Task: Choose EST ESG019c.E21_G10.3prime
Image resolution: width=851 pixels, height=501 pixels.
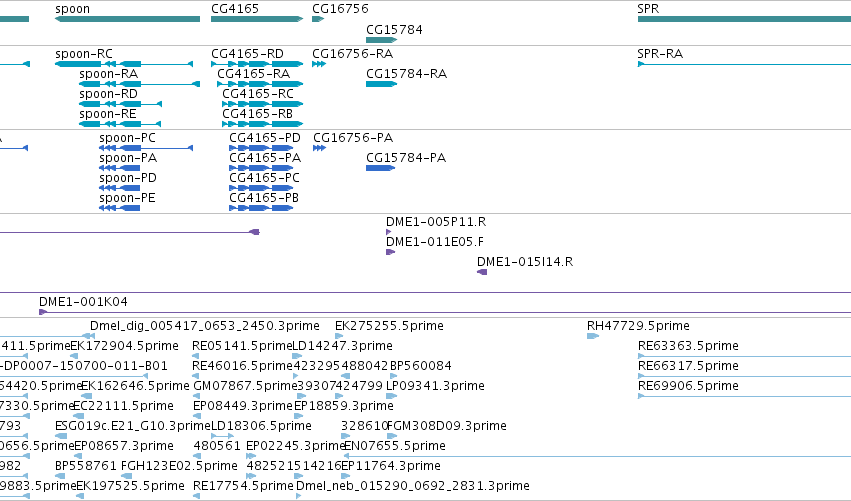Action: point(132,426)
